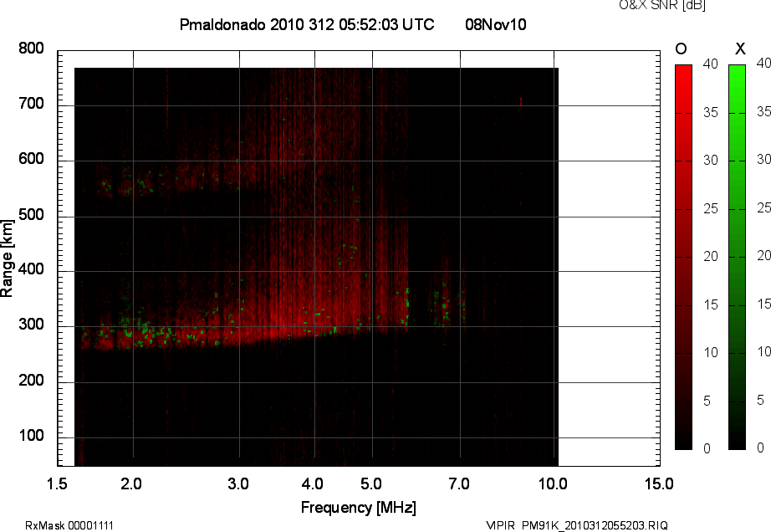Click the 2.0 frequency tick label

131,483
